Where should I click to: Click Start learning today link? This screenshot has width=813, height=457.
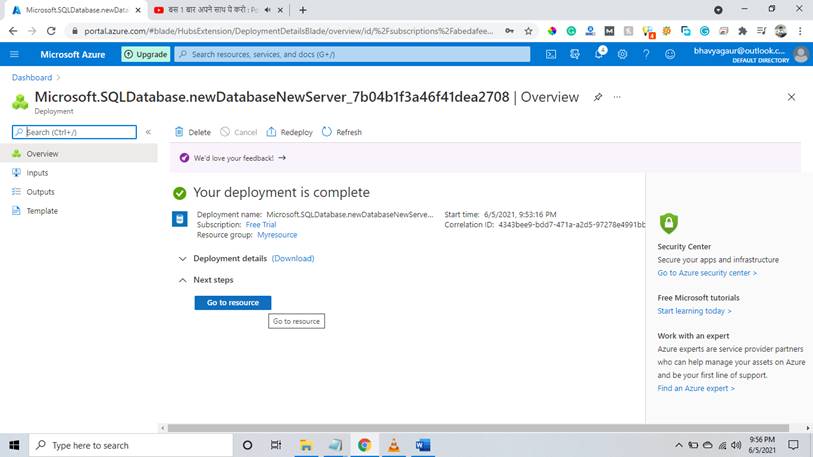pos(694,311)
